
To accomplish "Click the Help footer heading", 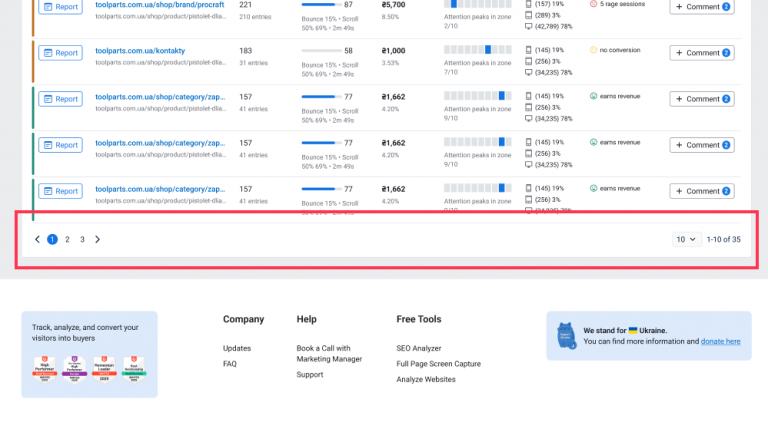I will click(x=307, y=319).
